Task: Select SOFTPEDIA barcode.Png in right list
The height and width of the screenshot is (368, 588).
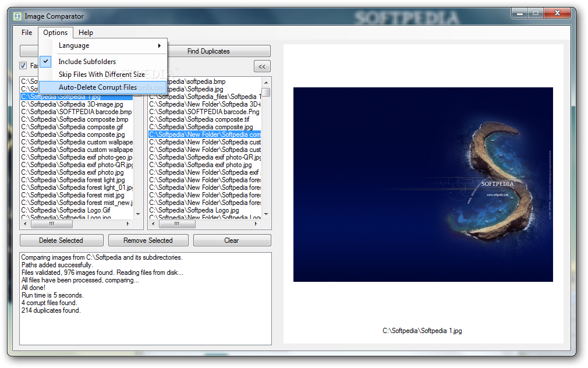Action: [205, 112]
